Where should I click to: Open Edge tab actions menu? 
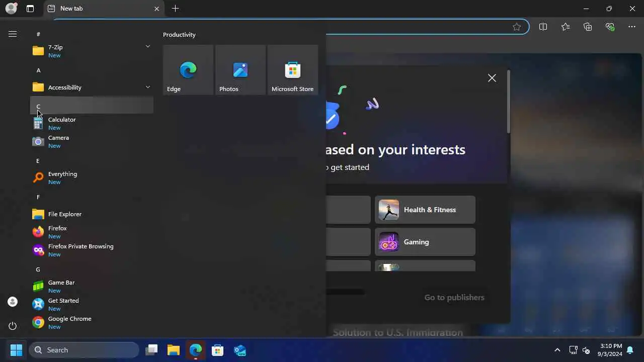[30, 9]
